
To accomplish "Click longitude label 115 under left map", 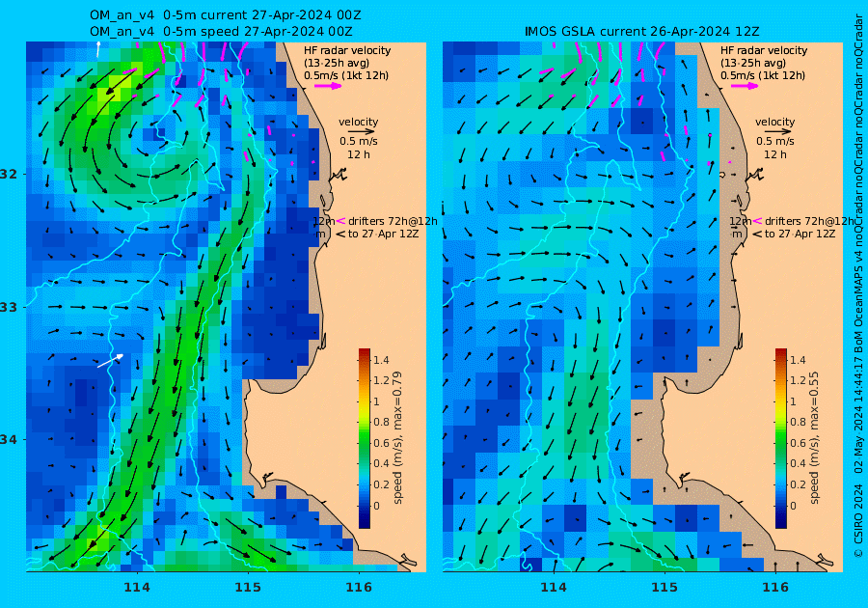I will (x=248, y=588).
